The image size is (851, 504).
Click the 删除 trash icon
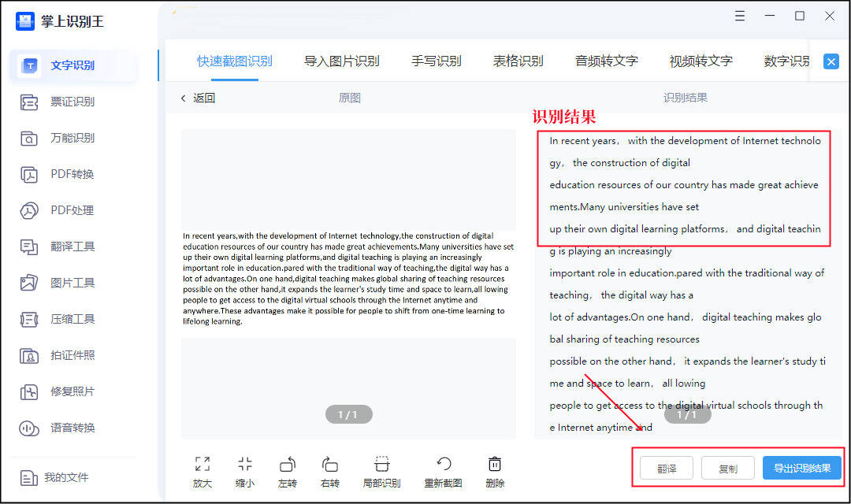click(x=494, y=464)
